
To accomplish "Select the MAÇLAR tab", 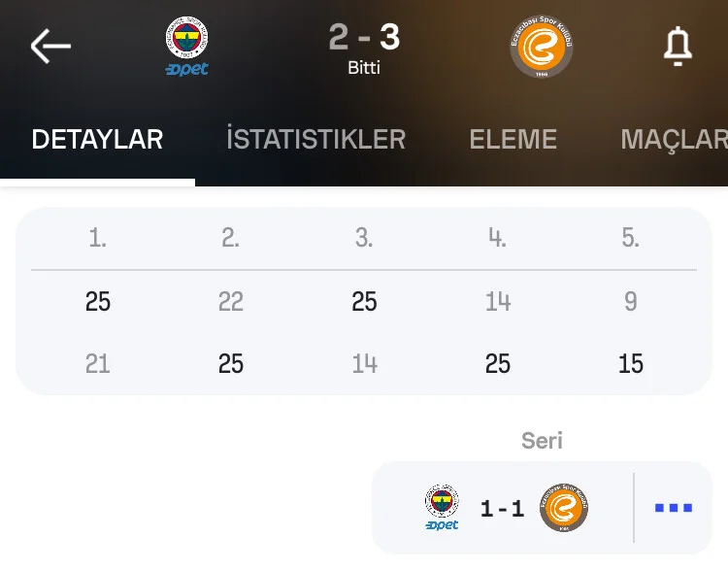I will tap(674, 139).
